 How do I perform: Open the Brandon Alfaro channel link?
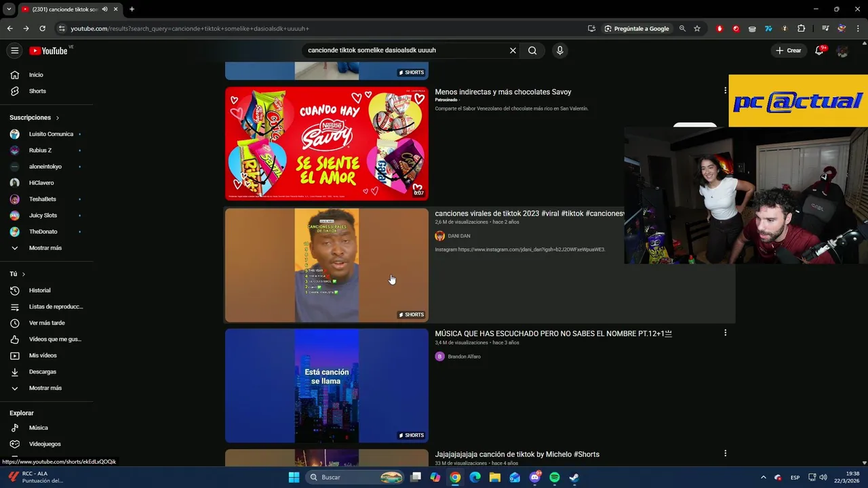(464, 357)
